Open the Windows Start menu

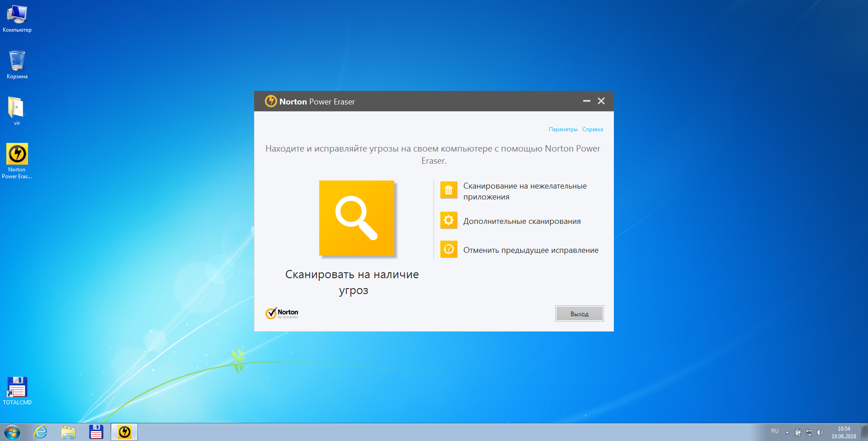click(12, 432)
